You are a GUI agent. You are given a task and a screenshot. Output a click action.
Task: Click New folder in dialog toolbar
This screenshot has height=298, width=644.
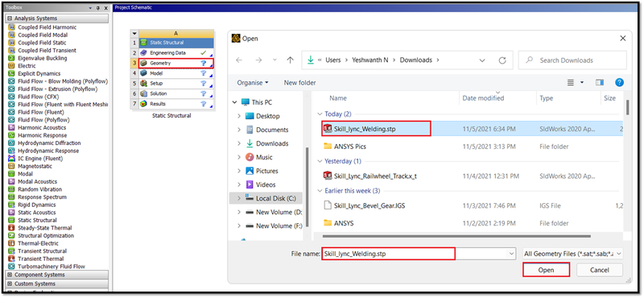click(x=299, y=83)
